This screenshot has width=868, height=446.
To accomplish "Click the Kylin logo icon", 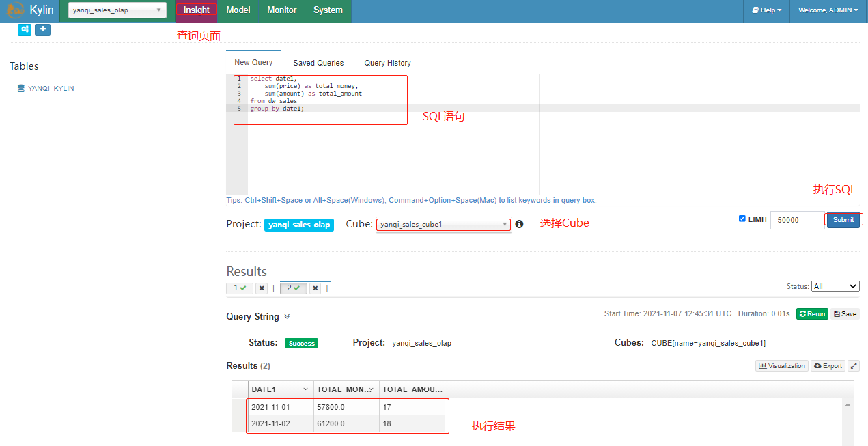I will 15,10.
